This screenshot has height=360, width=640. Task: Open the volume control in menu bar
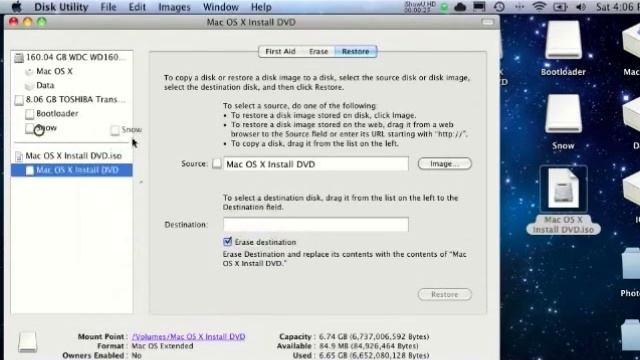click(x=581, y=7)
